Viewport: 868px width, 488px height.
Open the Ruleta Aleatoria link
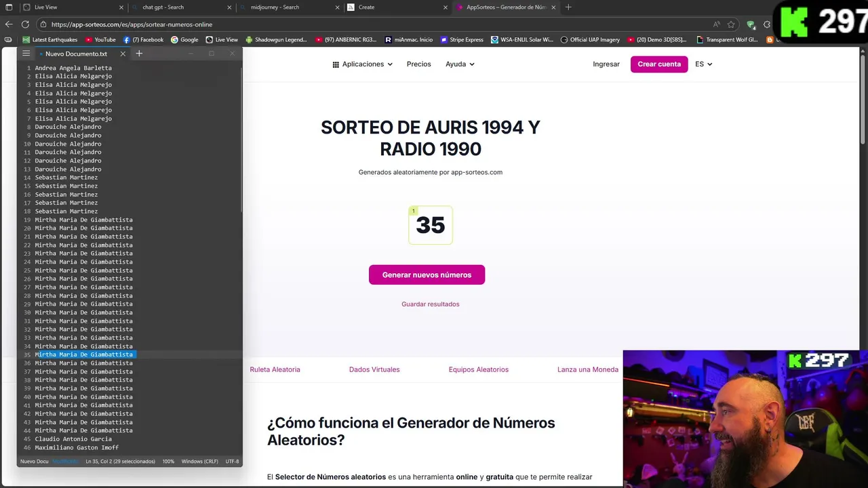click(x=275, y=369)
